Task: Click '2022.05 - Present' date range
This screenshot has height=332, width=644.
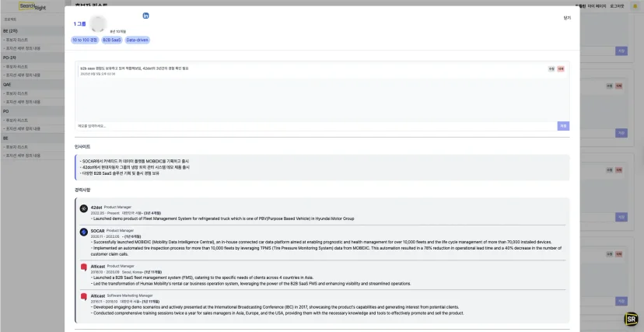Action: point(105,213)
